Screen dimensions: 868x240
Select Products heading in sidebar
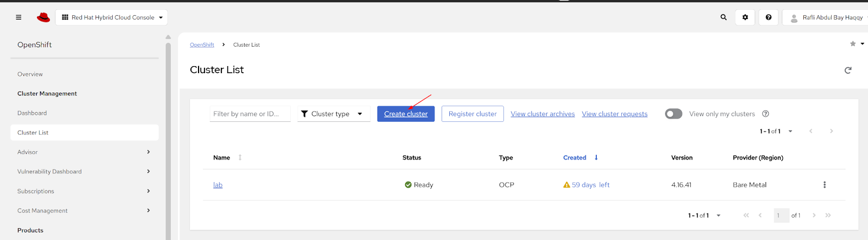30,230
